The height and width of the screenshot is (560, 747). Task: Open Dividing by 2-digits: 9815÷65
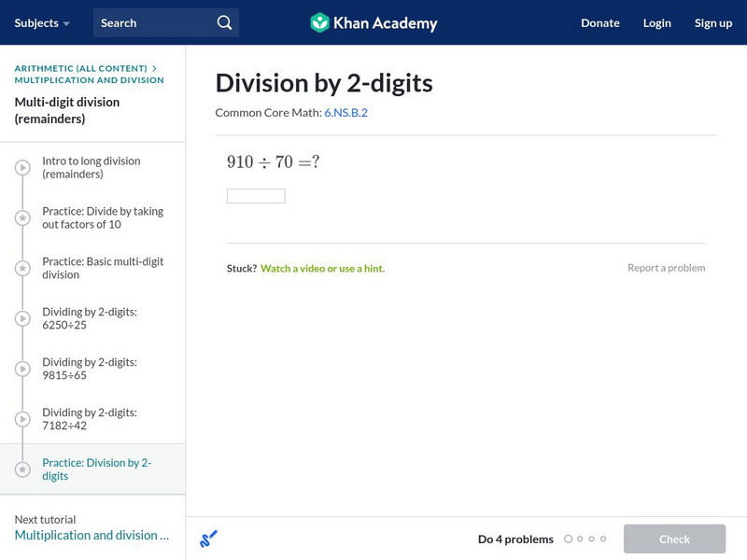90,369
